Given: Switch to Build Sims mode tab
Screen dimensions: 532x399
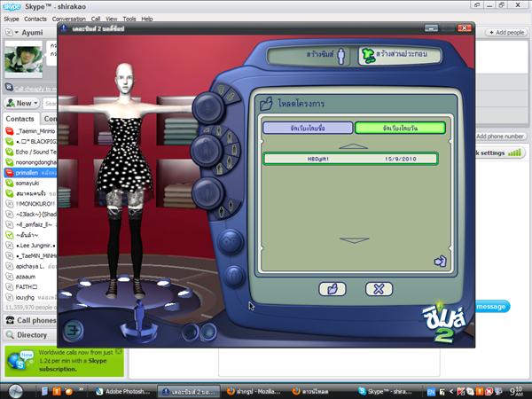Looking at the screenshot, I should [x=310, y=55].
